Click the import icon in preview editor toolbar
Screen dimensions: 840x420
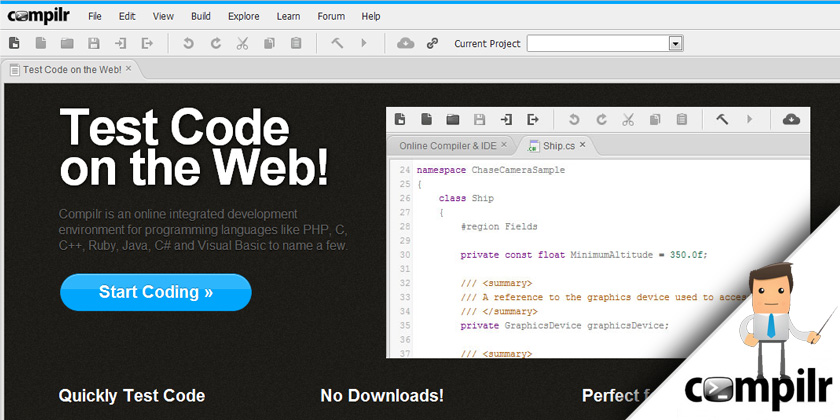pos(506,119)
